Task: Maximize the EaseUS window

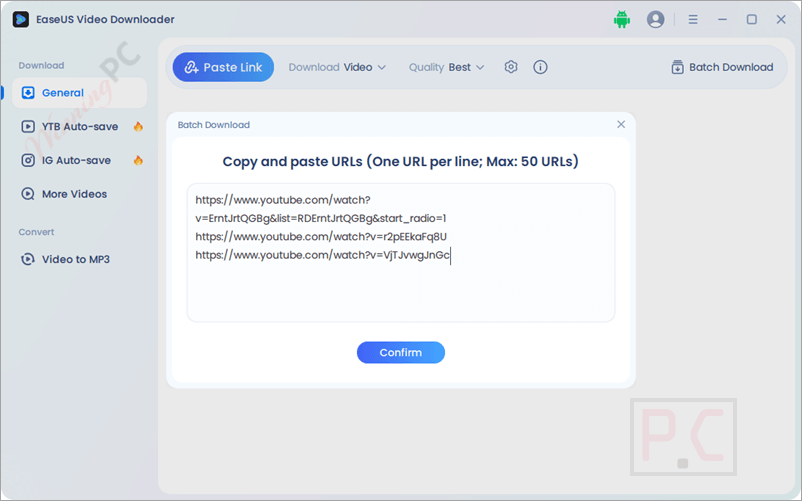Action: coord(751,19)
